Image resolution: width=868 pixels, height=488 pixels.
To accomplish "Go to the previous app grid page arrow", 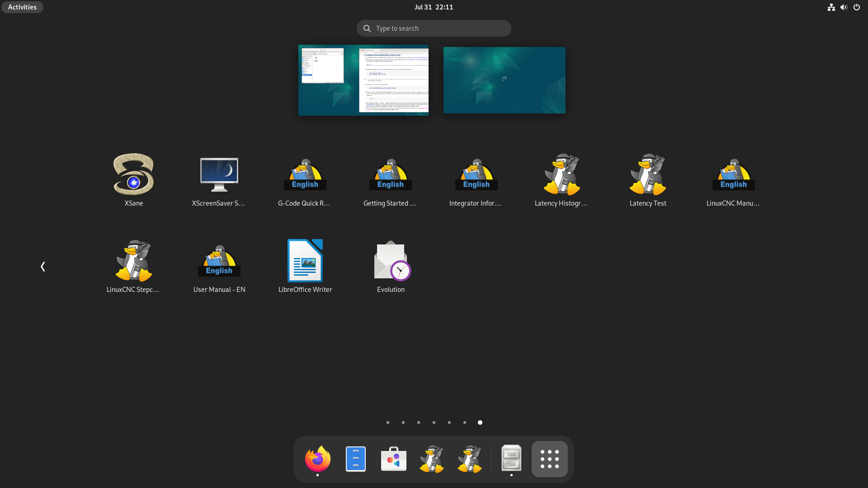I will (x=43, y=267).
